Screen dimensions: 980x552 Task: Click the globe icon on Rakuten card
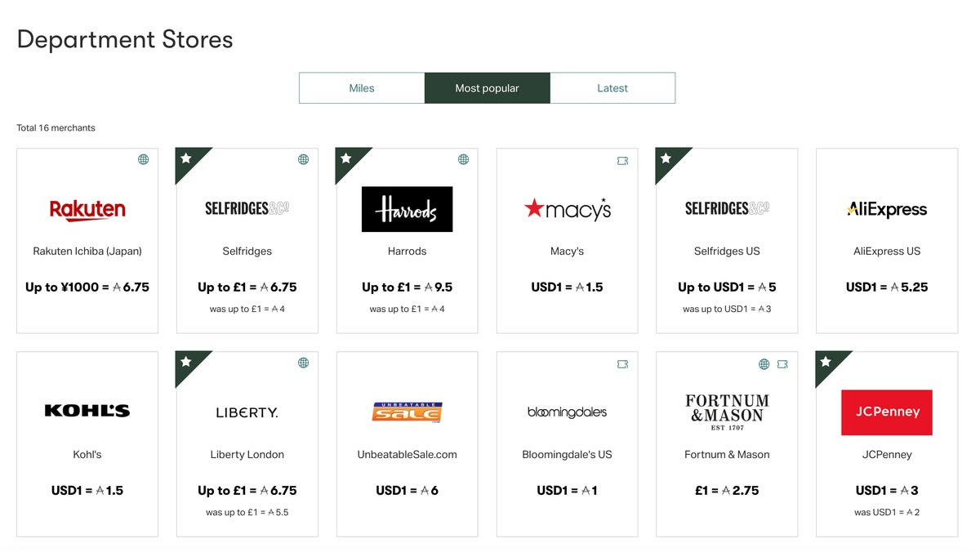pos(144,160)
